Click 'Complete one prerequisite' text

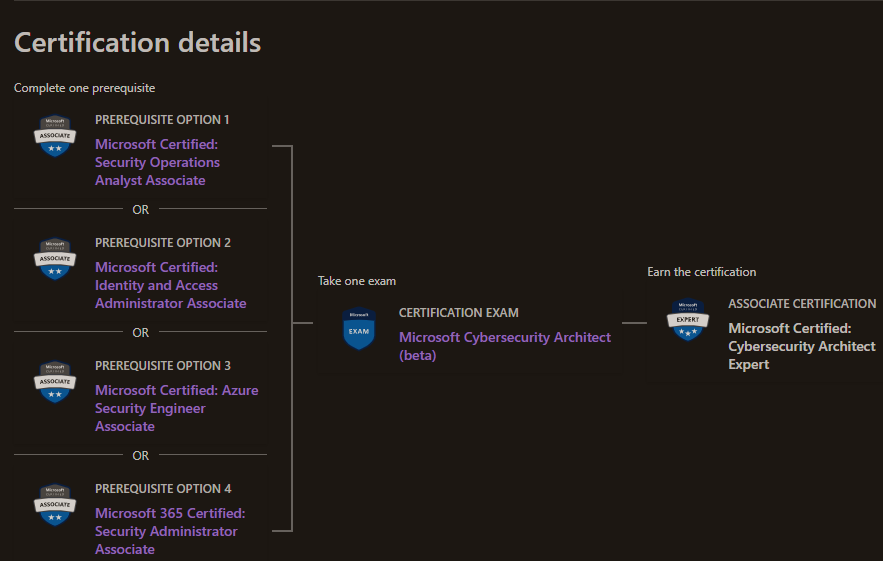84,88
